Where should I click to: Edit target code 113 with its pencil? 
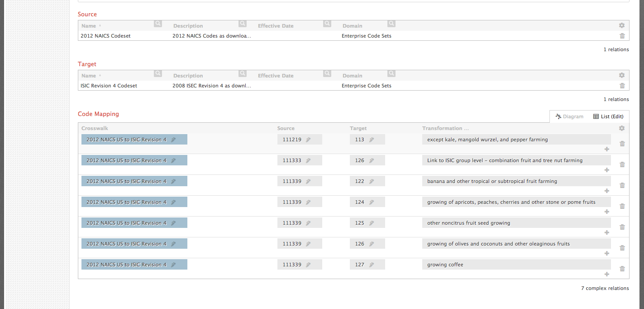tap(372, 140)
